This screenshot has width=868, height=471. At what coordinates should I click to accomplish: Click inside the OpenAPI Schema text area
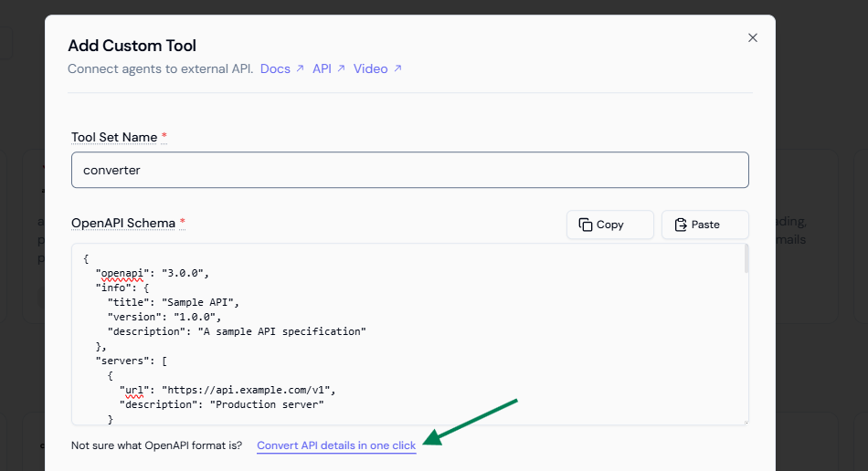click(x=409, y=334)
